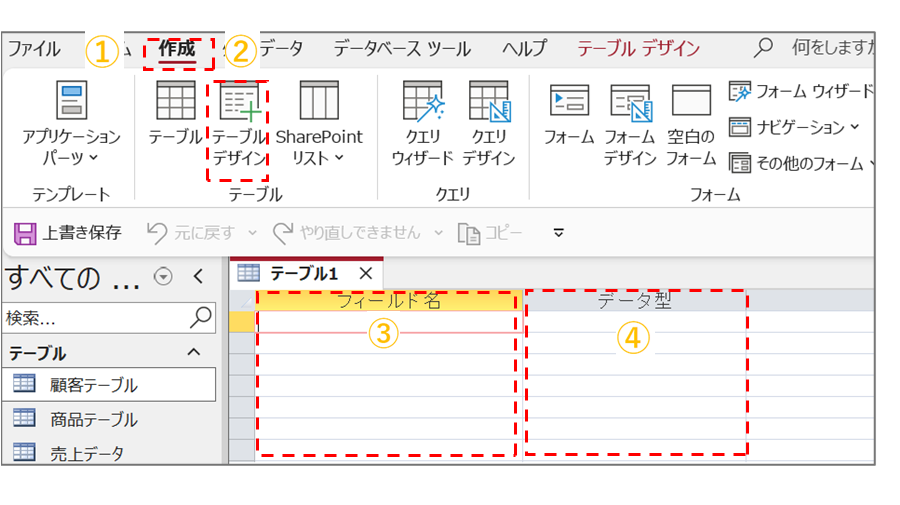Create a Blank Form (空白のフォーム)
This screenshot has height=505, width=900.
[691, 124]
